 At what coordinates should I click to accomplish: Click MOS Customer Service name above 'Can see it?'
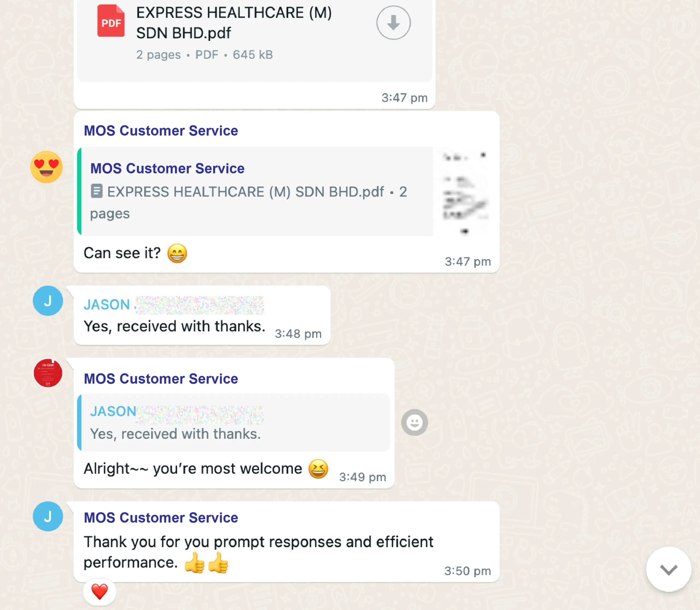click(x=161, y=131)
